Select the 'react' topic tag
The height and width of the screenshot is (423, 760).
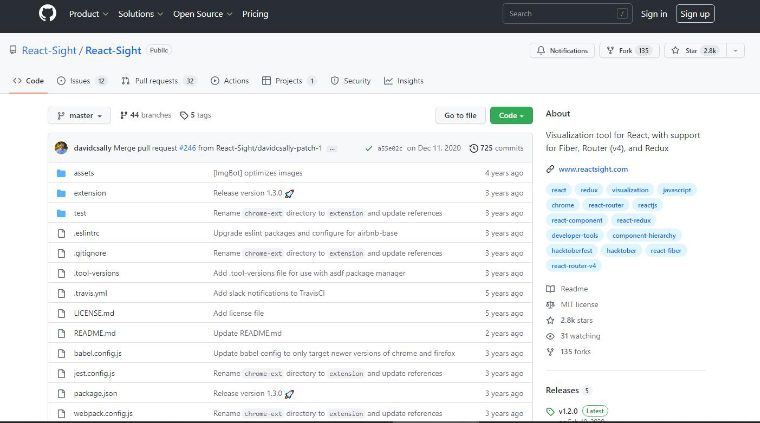coord(559,190)
